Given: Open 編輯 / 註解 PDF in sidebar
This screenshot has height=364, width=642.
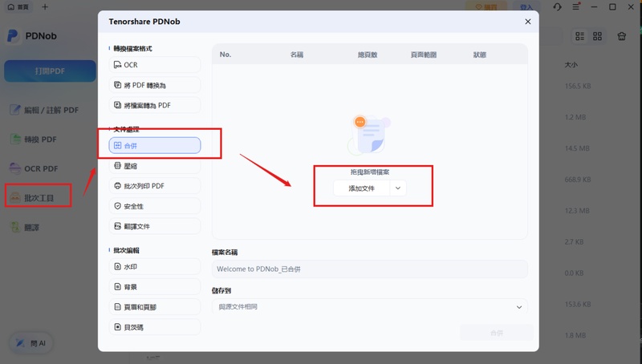Looking at the screenshot, I should coord(44,110).
